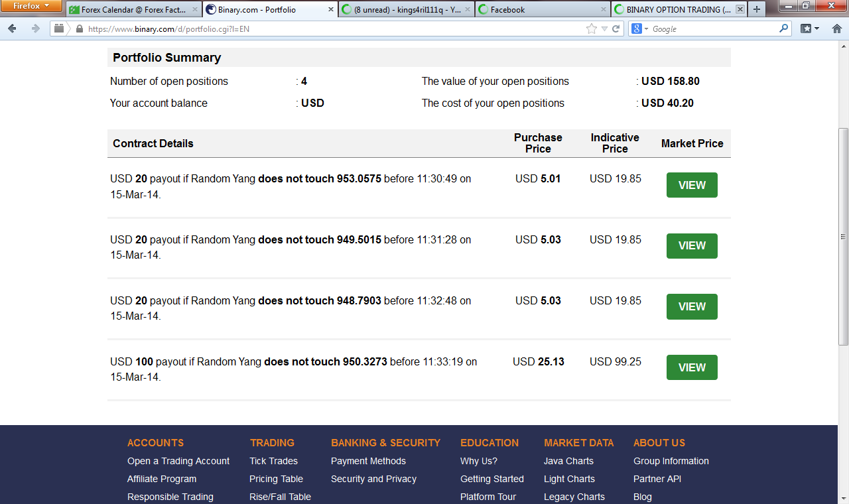The width and height of the screenshot is (849, 504).
Task: Close the kings4ril111q unread mail tab
Action: point(467,10)
